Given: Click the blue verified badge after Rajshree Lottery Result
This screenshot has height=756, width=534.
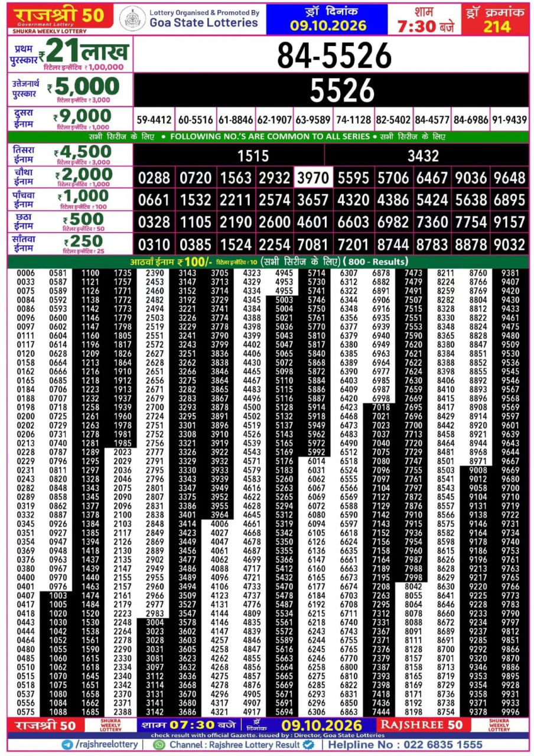Looking at the screenshot, I should tap(308, 745).
